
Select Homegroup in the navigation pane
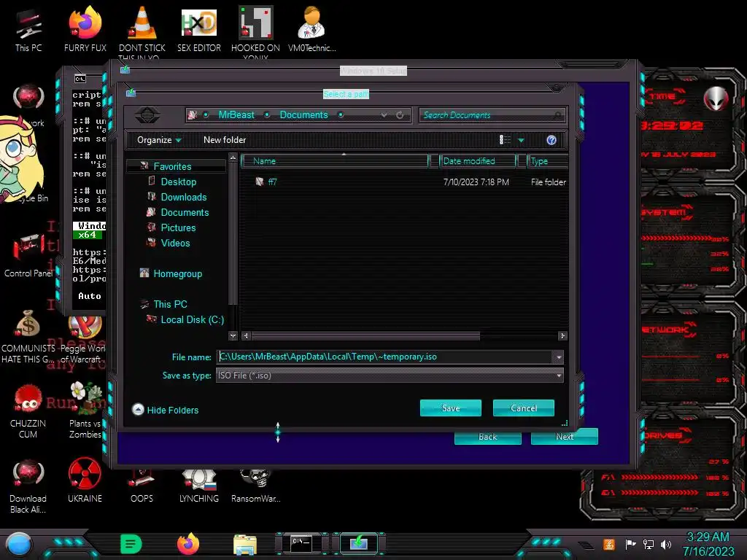(177, 274)
